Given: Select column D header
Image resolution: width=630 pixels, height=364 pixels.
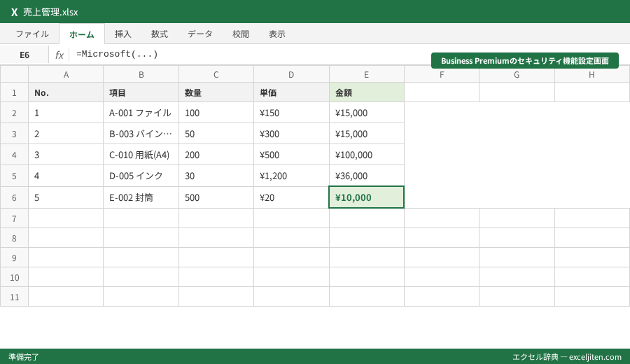Looking at the screenshot, I should tap(291, 74).
